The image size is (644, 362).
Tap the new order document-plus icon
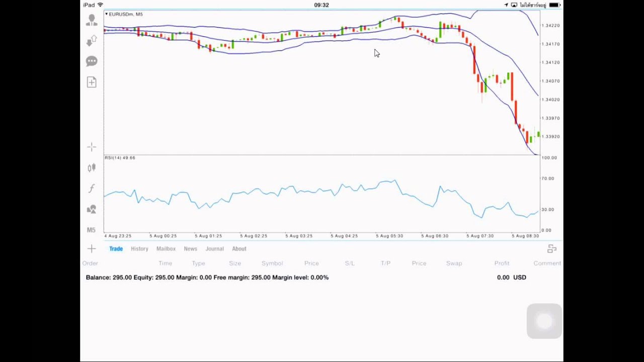92,82
